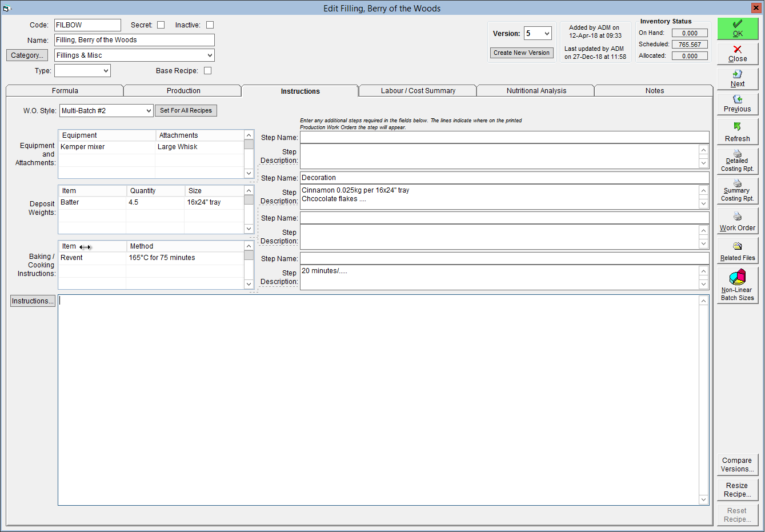Toggle the Secret checkbox
The height and width of the screenshot is (532, 765).
(x=161, y=25)
